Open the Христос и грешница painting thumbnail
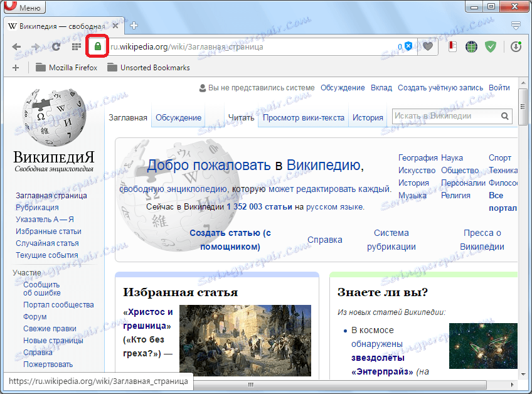 pos(245,341)
